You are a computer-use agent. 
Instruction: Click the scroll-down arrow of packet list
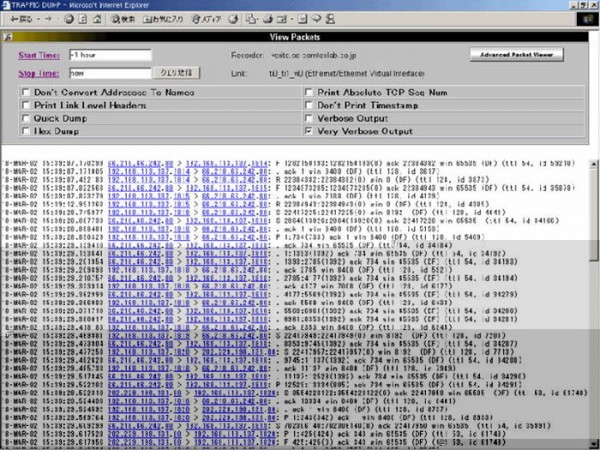coord(593,444)
